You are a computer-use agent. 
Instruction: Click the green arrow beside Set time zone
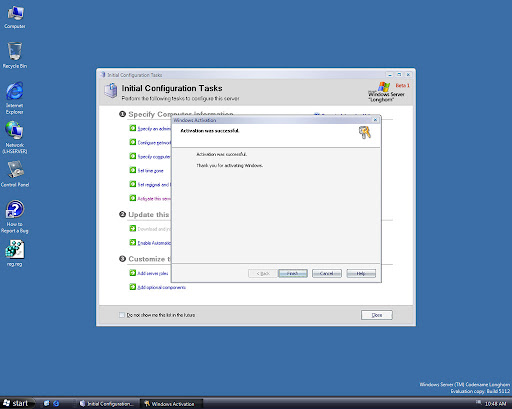(133, 170)
